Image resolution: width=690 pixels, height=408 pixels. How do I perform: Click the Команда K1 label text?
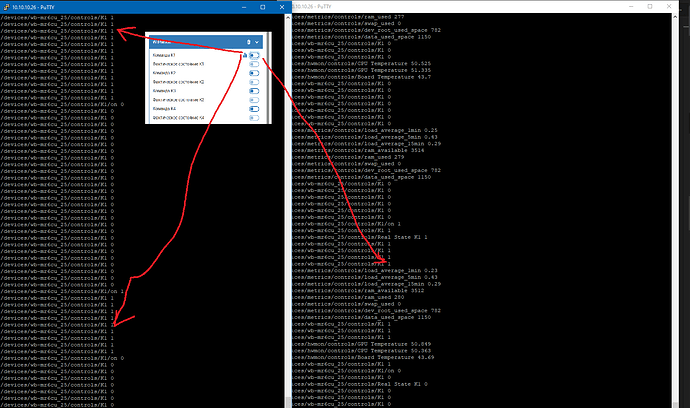[162, 56]
